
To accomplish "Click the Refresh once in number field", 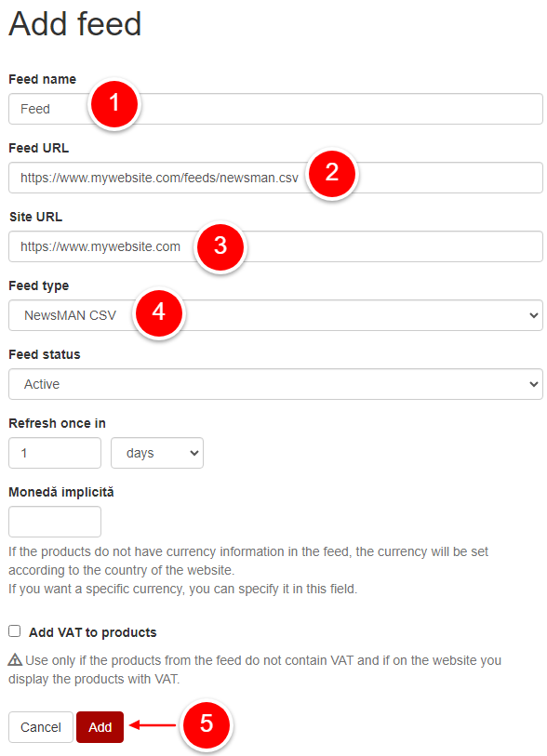I will (55, 453).
